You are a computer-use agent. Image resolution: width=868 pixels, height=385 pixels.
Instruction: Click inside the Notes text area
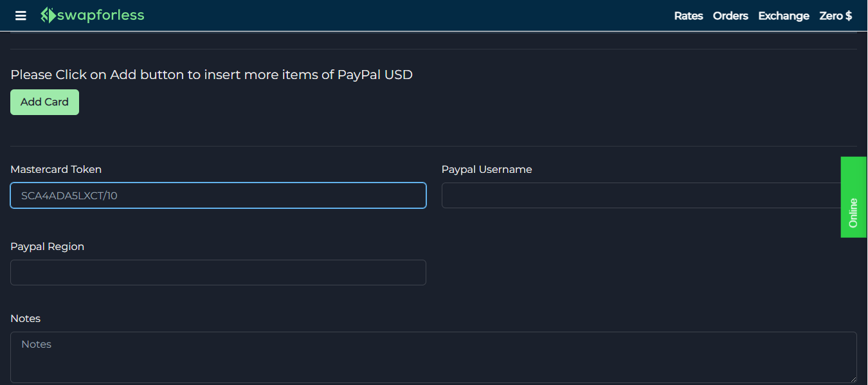click(x=433, y=357)
